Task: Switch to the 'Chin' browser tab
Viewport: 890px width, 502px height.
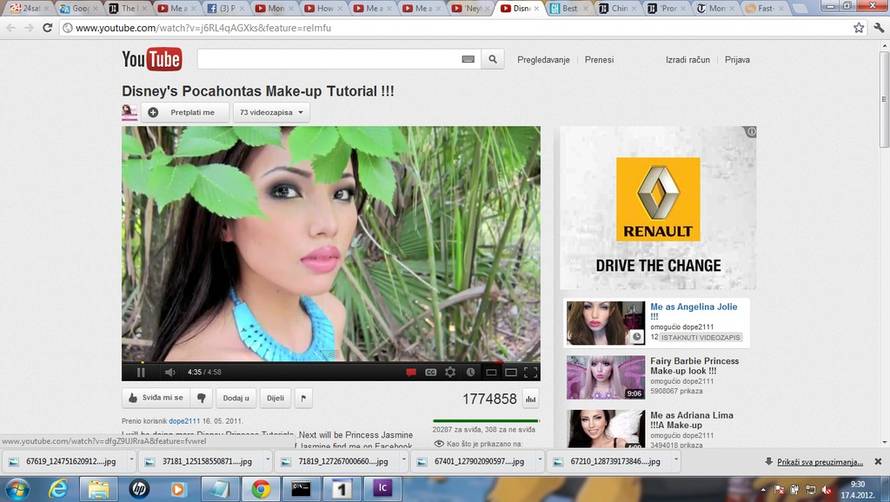Action: click(619, 9)
